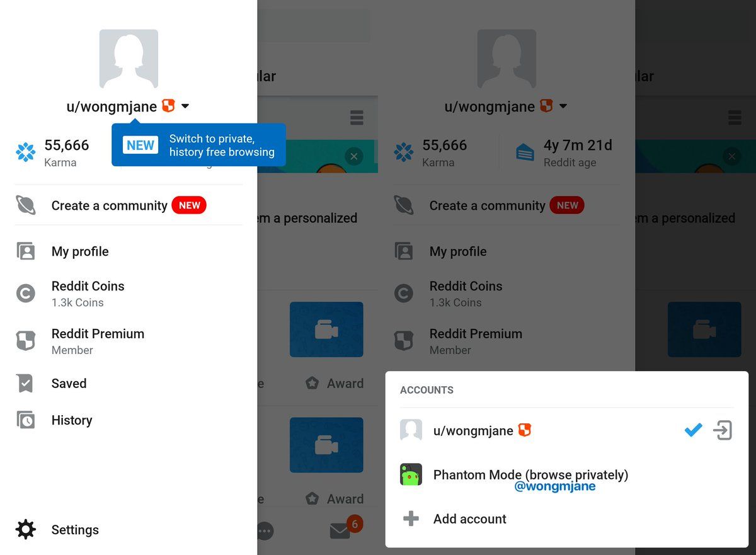
Task: Click Create a community in left drawer
Action: pos(109,205)
